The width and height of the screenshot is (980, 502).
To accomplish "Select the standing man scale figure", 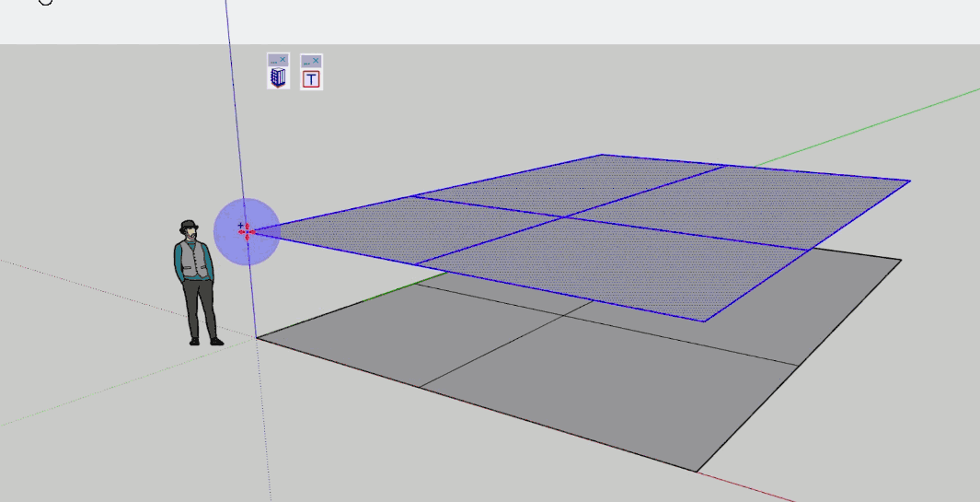I will click(x=195, y=281).
